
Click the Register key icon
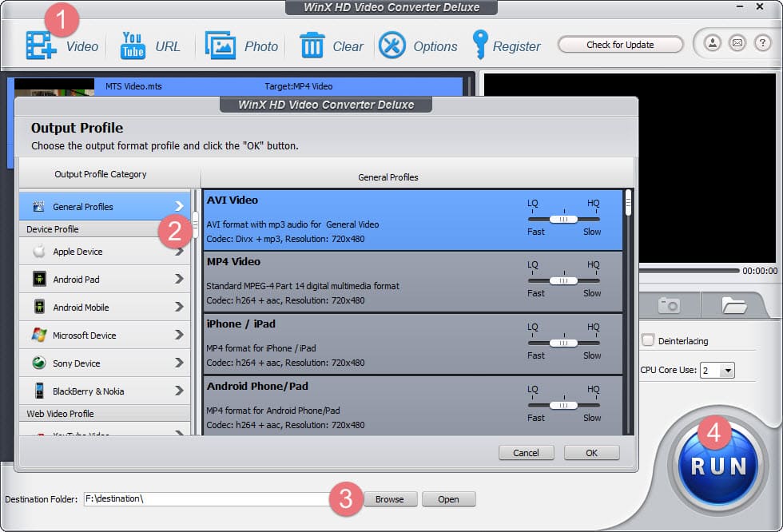point(480,45)
